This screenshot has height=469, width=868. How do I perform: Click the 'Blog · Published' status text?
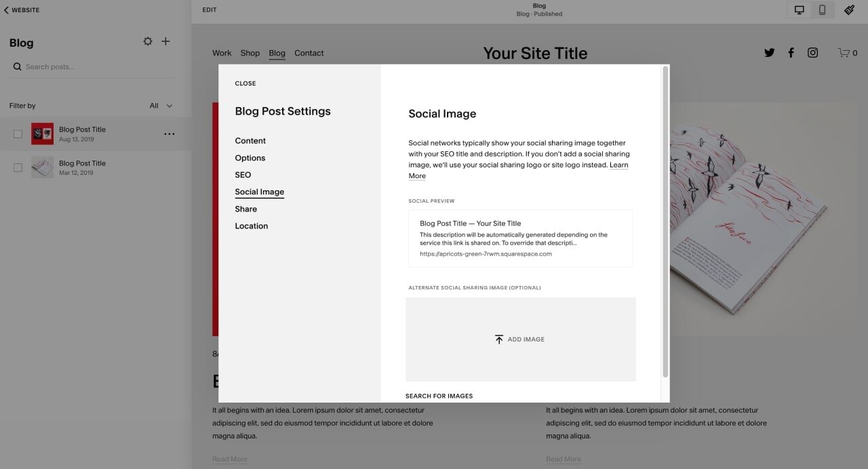click(x=539, y=14)
